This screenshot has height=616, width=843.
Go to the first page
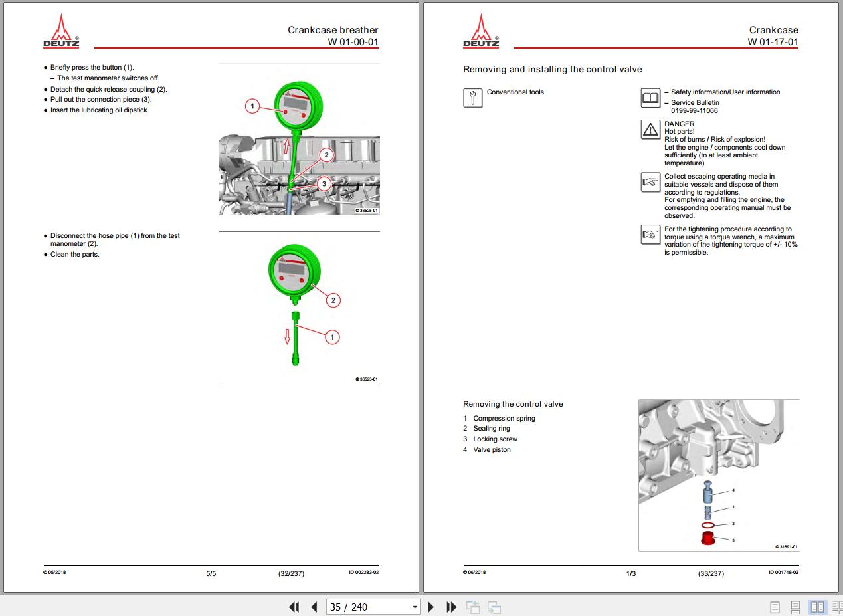[x=294, y=607]
